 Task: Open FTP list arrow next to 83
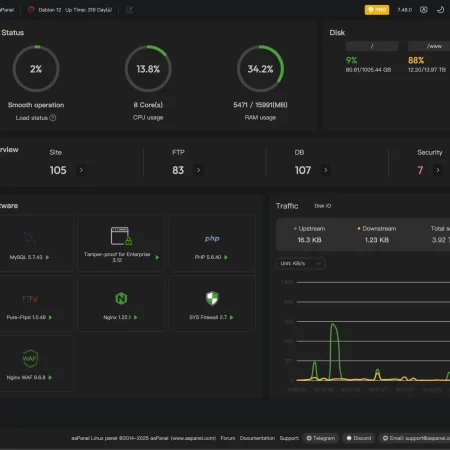[198, 170]
